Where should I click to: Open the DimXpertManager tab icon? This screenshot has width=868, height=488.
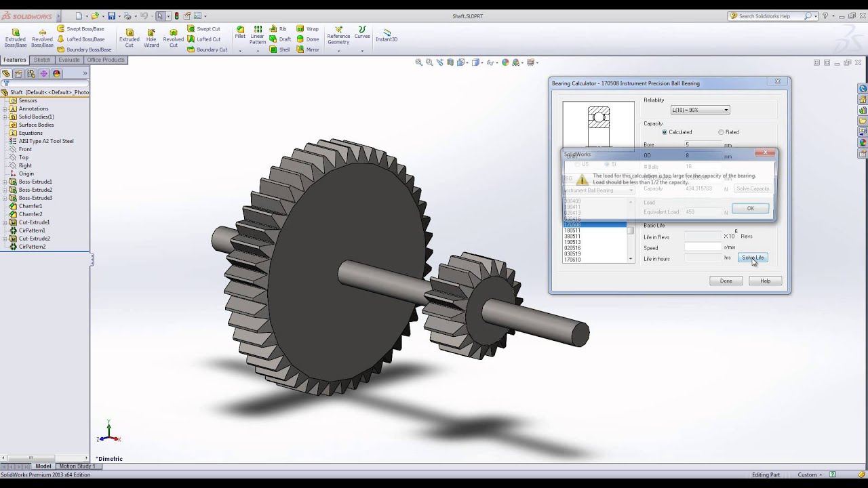tap(44, 74)
